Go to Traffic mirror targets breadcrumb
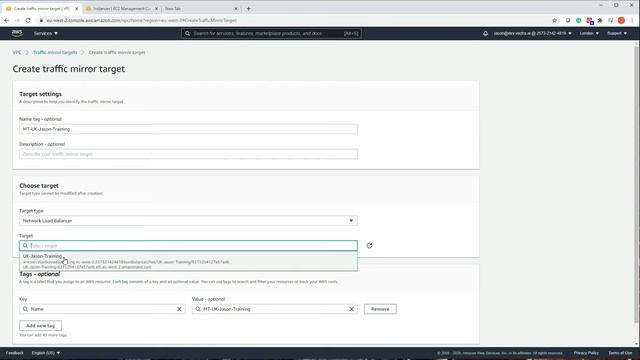 pos(55,52)
